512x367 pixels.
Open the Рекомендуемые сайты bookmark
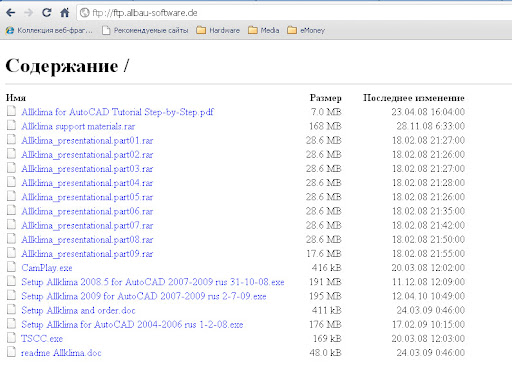(145, 30)
